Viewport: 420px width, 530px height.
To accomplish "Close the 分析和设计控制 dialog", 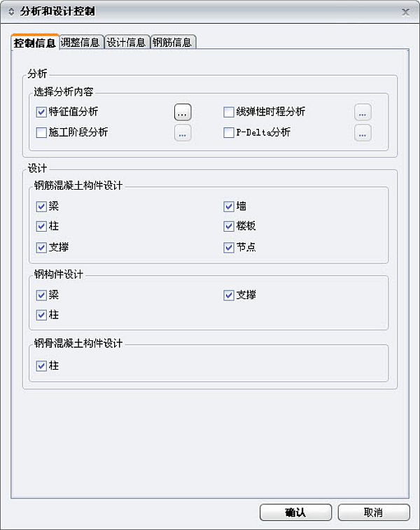I will (405, 12).
